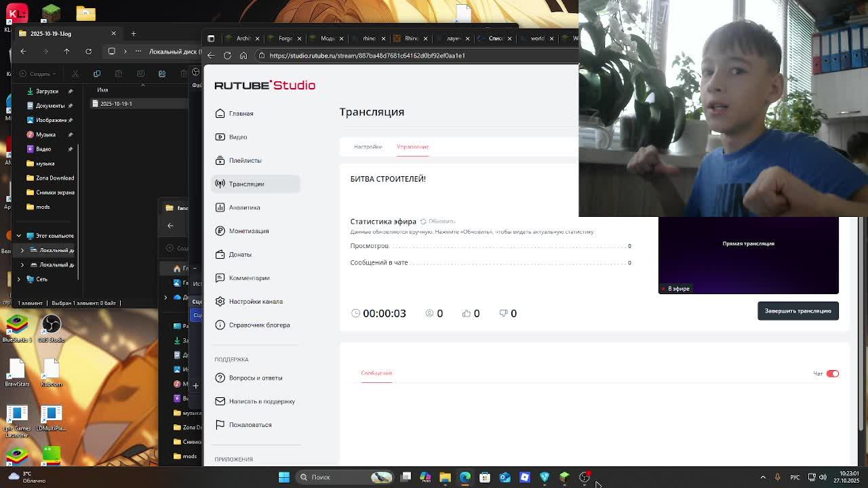The image size is (868, 488).
Task: Open Настройки канала
Action: point(255,302)
